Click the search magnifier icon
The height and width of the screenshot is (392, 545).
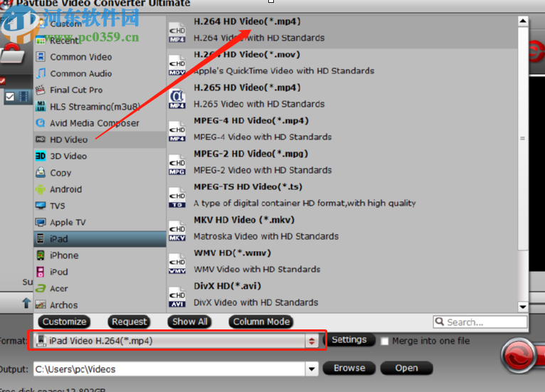coord(440,322)
